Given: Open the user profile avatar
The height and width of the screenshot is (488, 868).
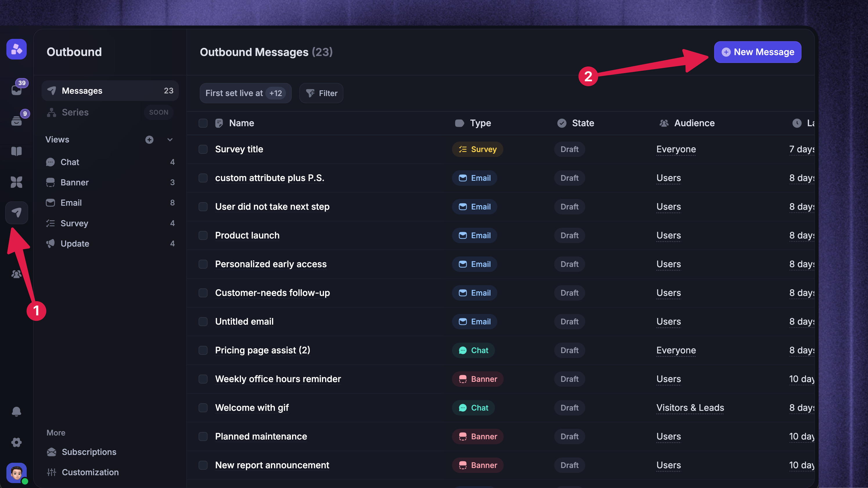Looking at the screenshot, I should pos(17,473).
